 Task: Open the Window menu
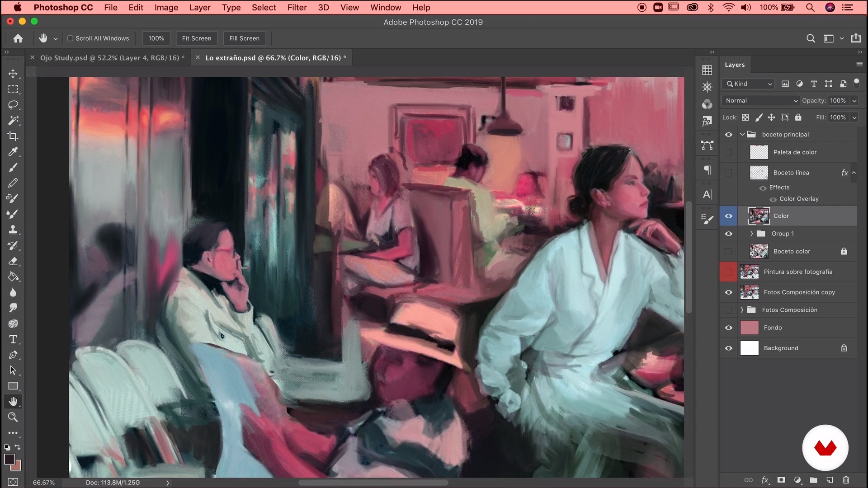386,7
